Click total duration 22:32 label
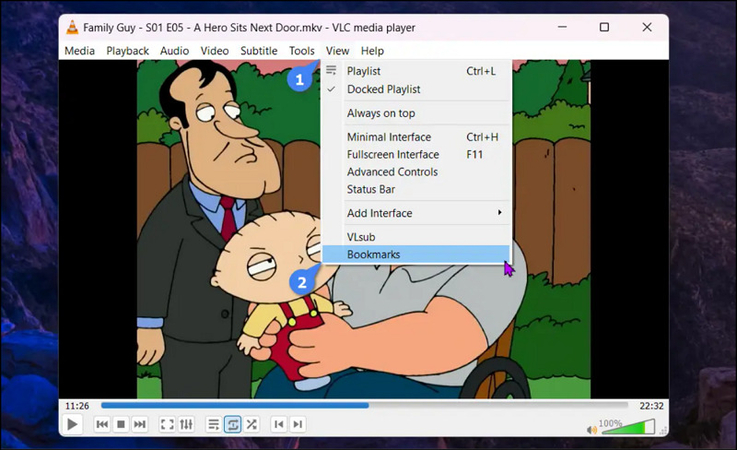The height and width of the screenshot is (450, 737). click(651, 406)
